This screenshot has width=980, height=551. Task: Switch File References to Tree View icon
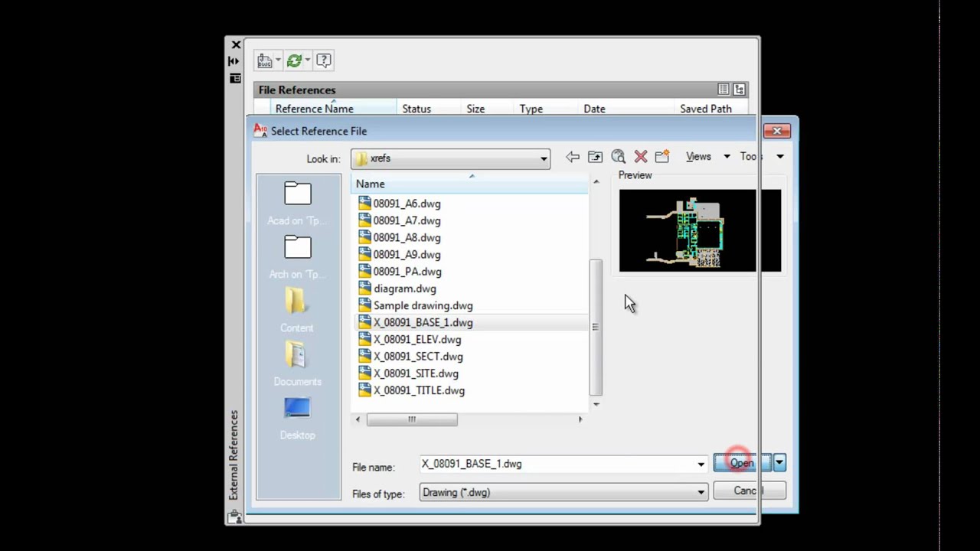[x=740, y=90]
